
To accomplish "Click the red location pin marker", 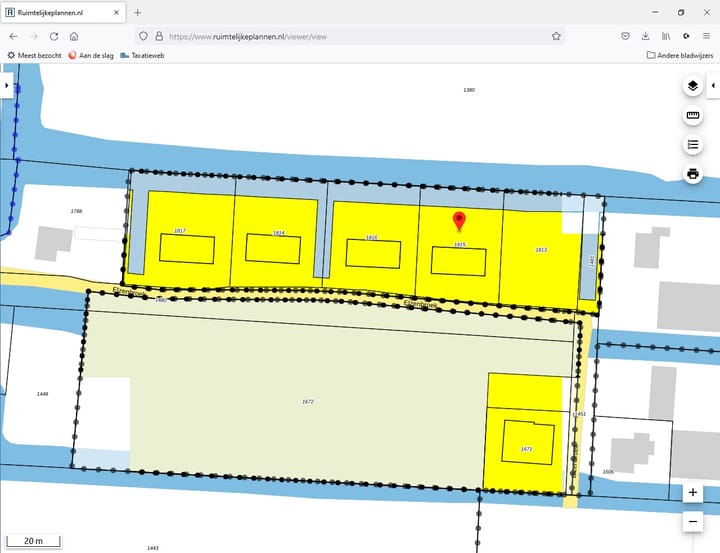I will [460, 221].
